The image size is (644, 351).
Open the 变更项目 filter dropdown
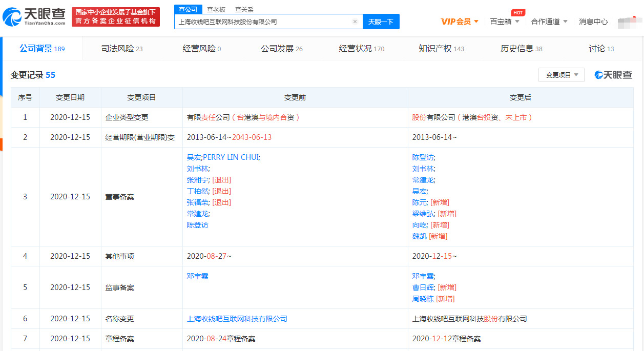tap(562, 75)
